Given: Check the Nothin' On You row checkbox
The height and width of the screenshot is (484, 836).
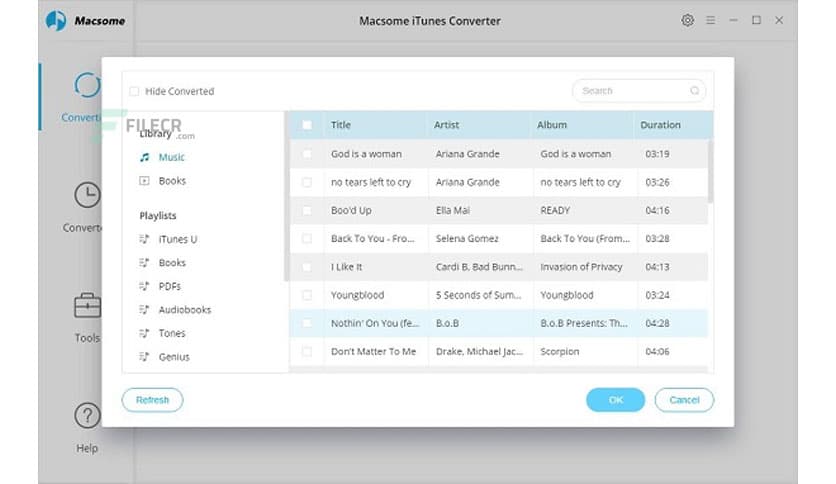Looking at the screenshot, I should pyautogui.click(x=307, y=323).
